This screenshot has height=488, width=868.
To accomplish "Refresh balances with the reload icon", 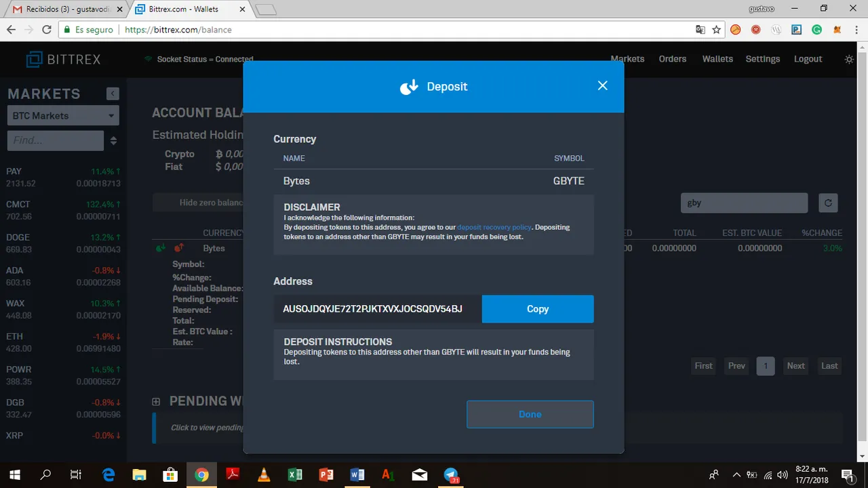I will coord(828,203).
